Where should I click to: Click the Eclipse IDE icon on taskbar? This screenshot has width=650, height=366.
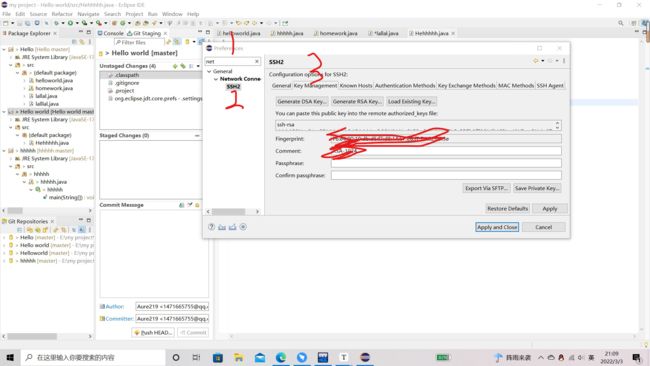pos(365,357)
